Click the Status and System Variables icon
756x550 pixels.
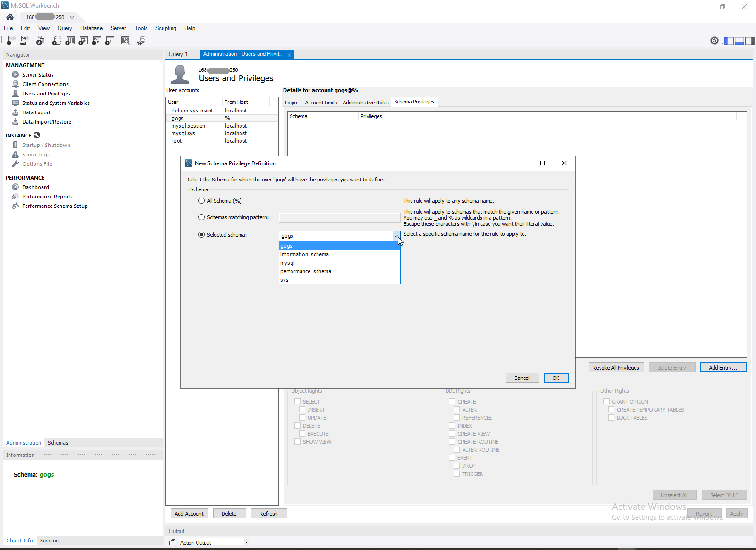(16, 103)
